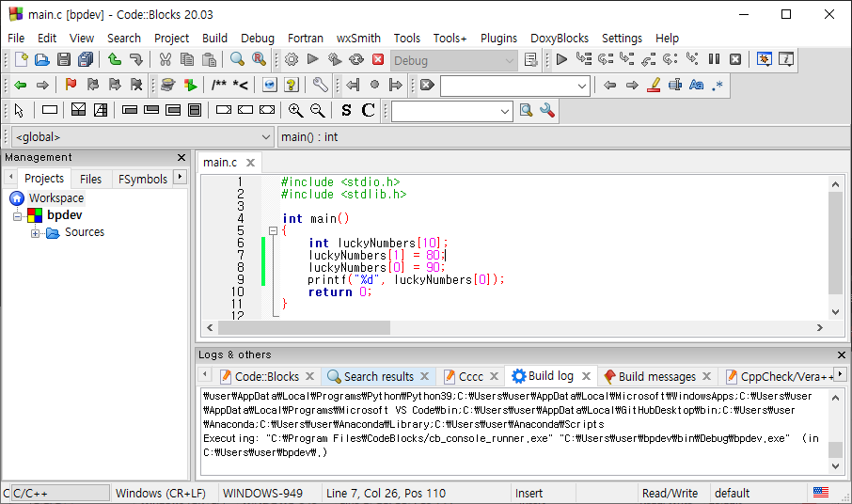The height and width of the screenshot is (504, 852).
Task: Close the main.c editor tab
Action: coord(250,163)
